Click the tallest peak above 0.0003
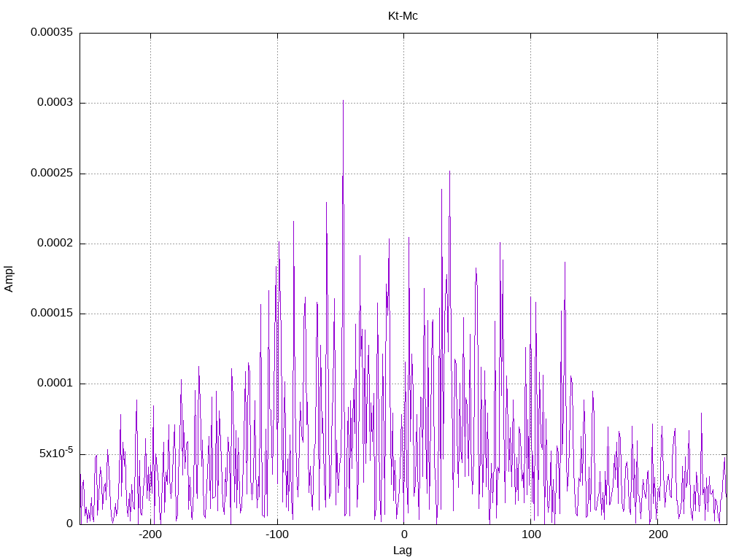This screenshot has width=747, height=560. [x=343, y=101]
